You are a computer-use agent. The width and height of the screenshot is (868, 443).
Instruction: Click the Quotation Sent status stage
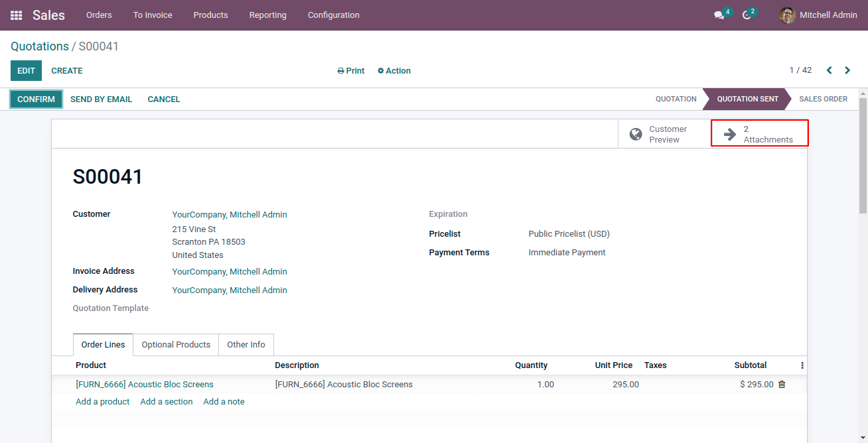point(747,99)
